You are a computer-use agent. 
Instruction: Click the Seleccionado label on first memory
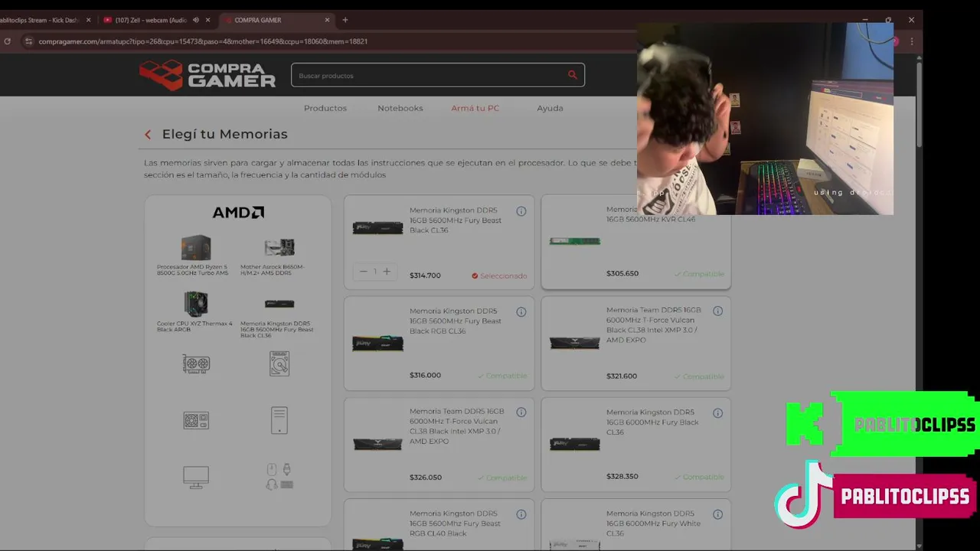499,275
